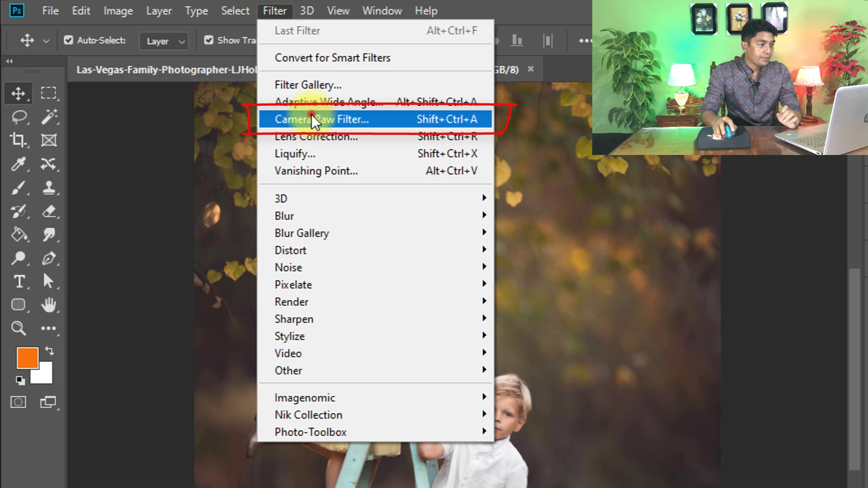Image resolution: width=868 pixels, height=488 pixels.
Task: Open the Layer auto-select dropdown
Action: coord(164,41)
